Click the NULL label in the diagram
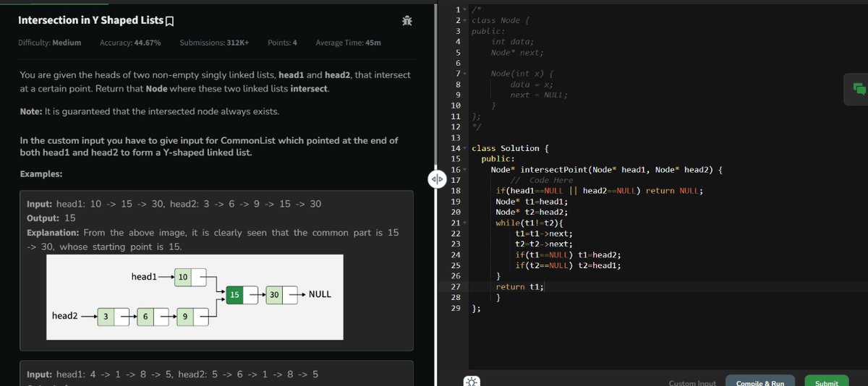This screenshot has height=386, width=868. pyautogui.click(x=320, y=294)
